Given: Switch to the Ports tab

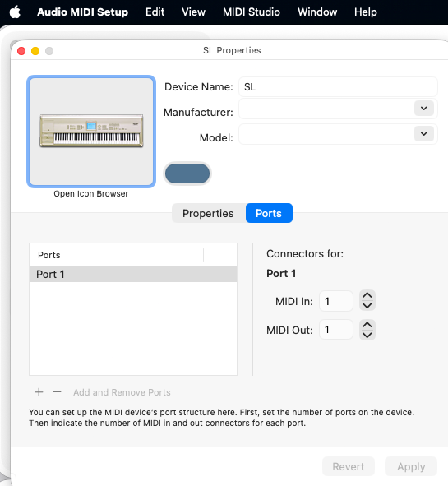Looking at the screenshot, I should [269, 213].
